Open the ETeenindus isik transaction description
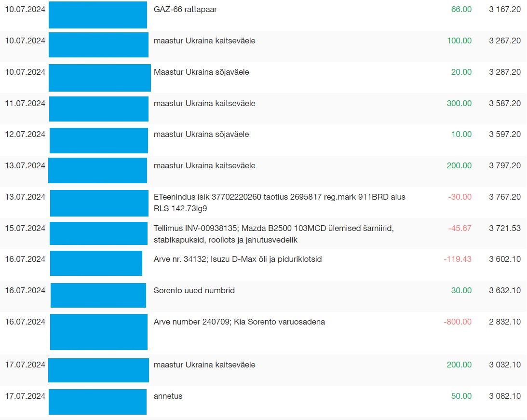This screenshot has height=420, width=527. [x=279, y=203]
